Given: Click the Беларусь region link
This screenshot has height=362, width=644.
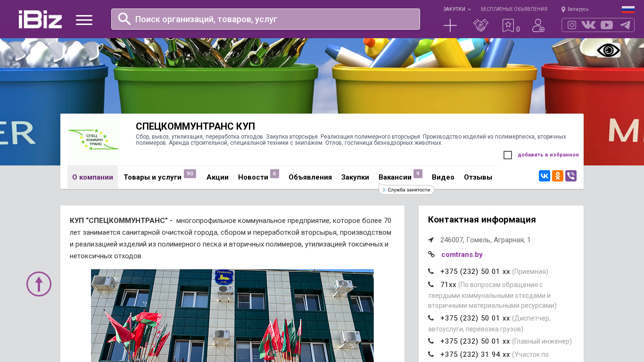Looking at the screenshot, I should (578, 9).
